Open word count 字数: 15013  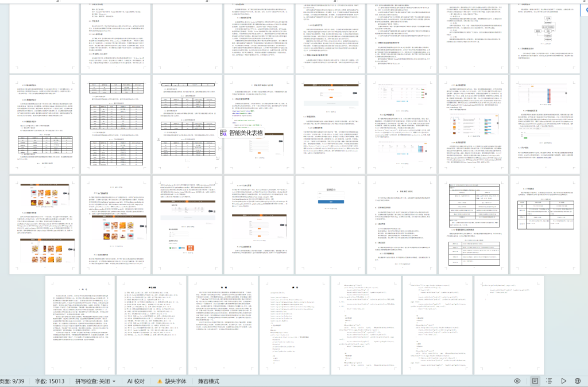click(49, 381)
